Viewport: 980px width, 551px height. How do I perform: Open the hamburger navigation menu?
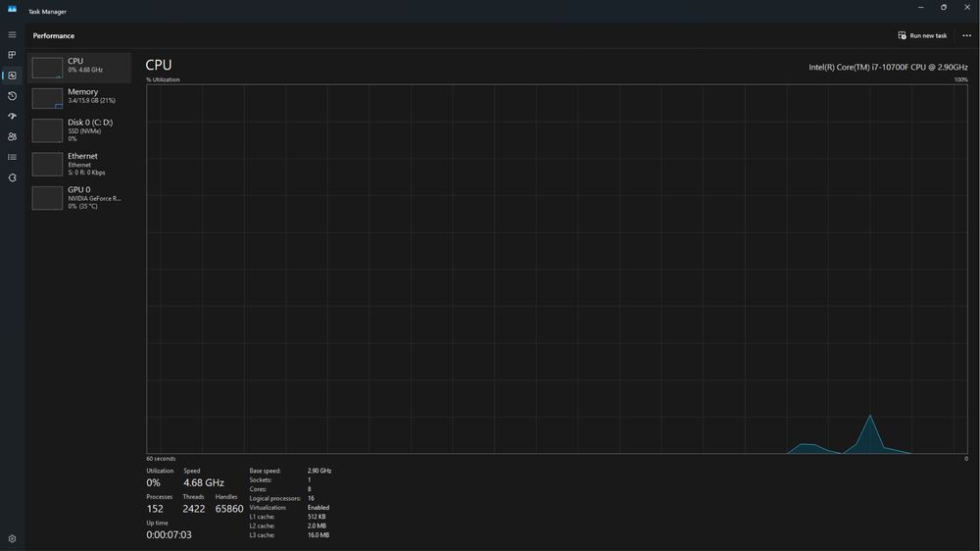click(x=12, y=35)
